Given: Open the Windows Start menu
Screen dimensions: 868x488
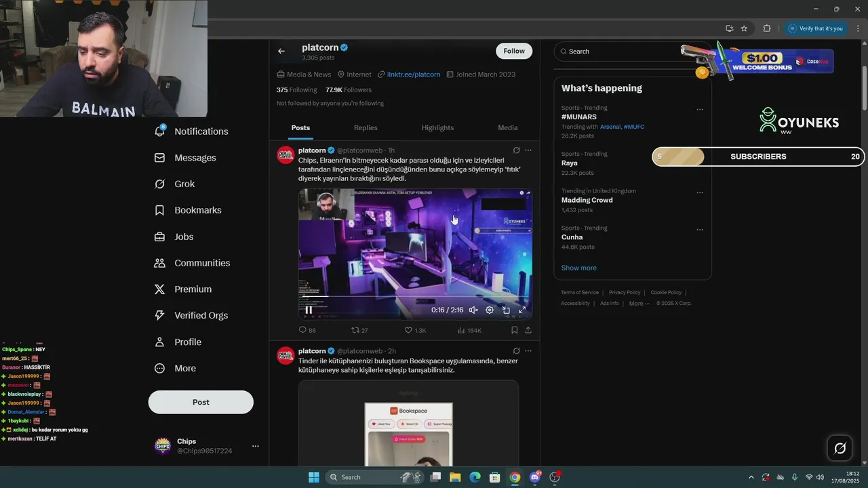Looking at the screenshot, I should pyautogui.click(x=314, y=477).
